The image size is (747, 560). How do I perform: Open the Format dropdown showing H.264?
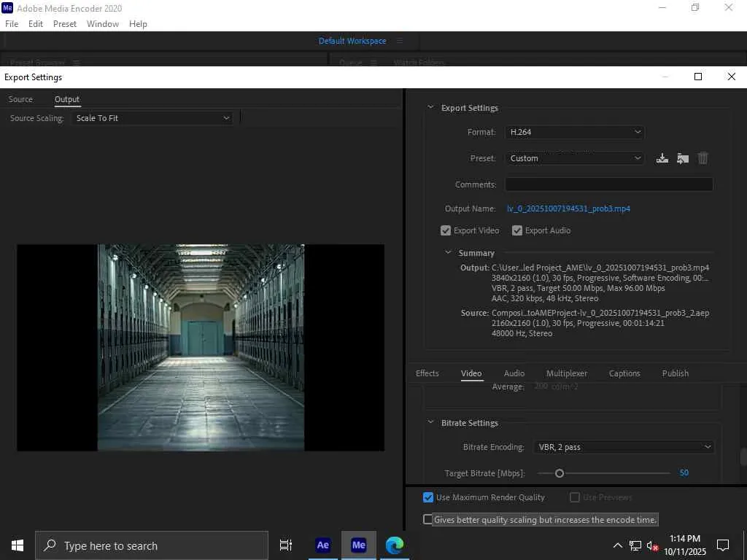tap(575, 132)
